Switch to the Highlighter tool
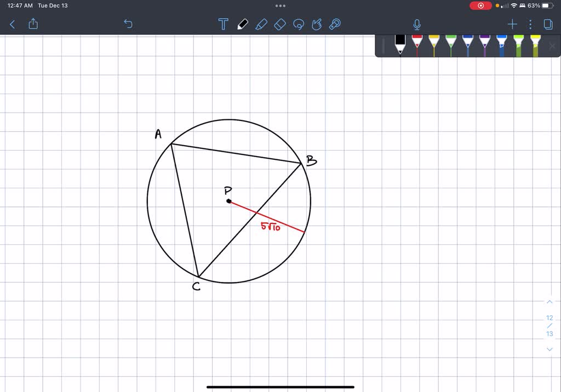Screen dimensions: 561x392 pyautogui.click(x=261, y=24)
